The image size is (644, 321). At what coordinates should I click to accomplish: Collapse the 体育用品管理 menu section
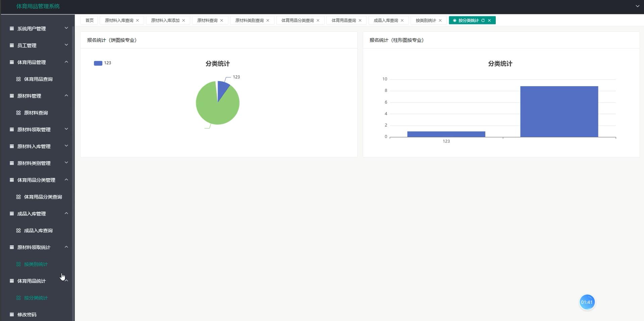click(66, 62)
